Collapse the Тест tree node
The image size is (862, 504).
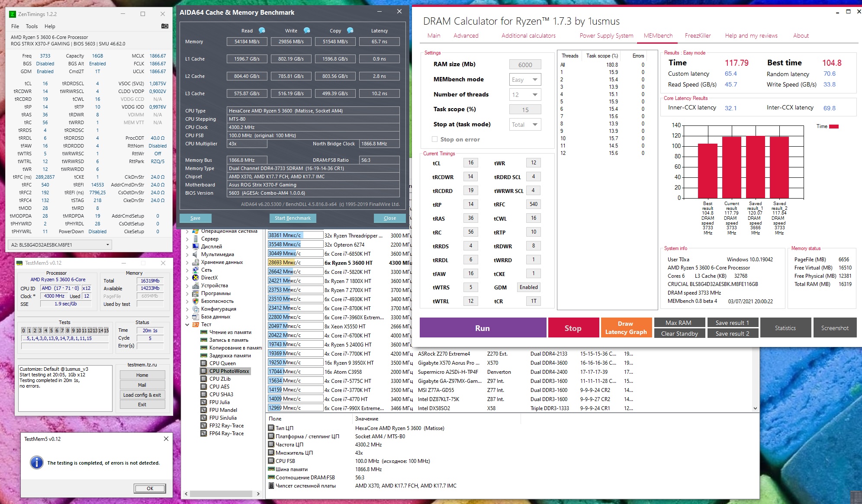187,324
